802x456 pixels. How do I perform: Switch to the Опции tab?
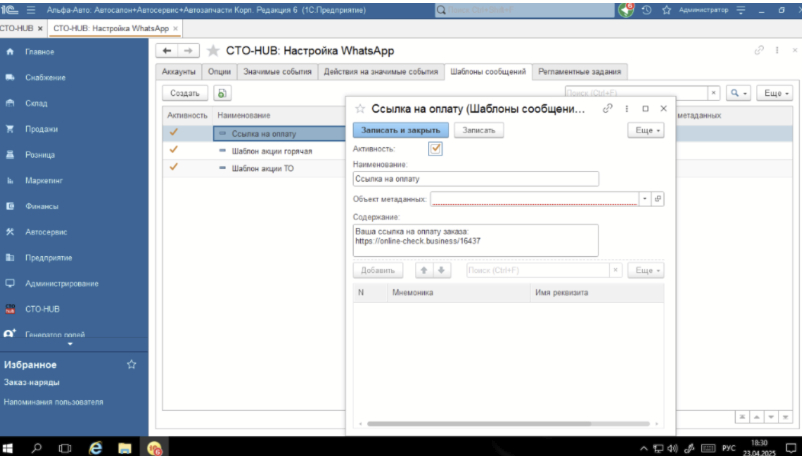[x=219, y=72]
